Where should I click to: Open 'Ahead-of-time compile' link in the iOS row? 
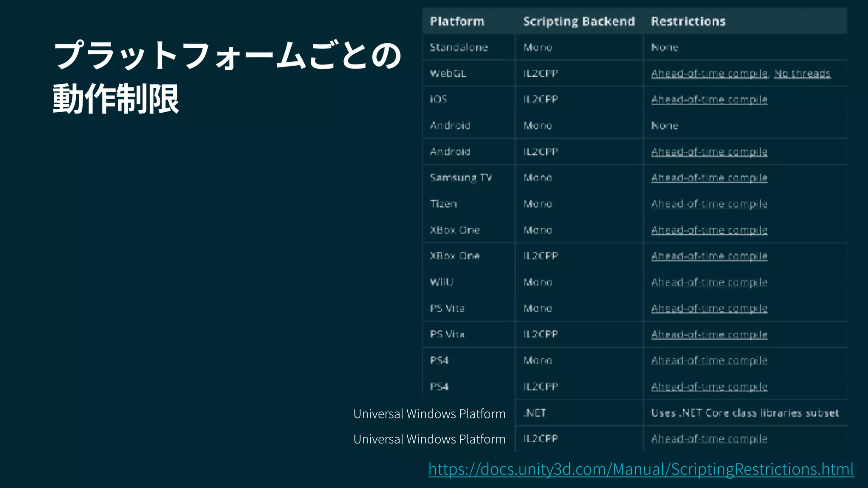click(x=709, y=100)
